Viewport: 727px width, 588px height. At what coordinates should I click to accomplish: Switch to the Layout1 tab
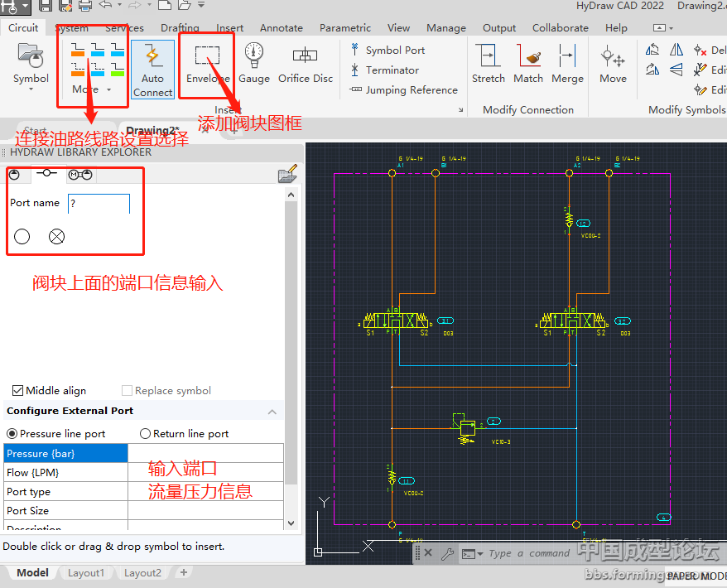click(86, 573)
